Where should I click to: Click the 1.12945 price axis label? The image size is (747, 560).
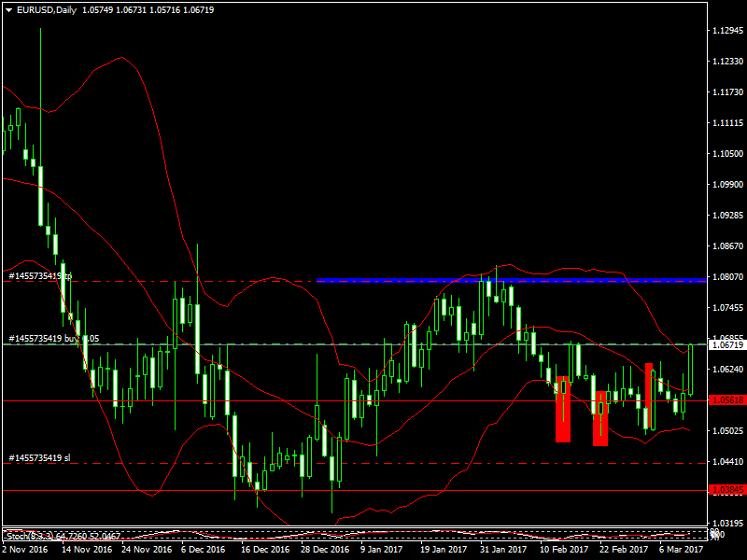coord(727,31)
